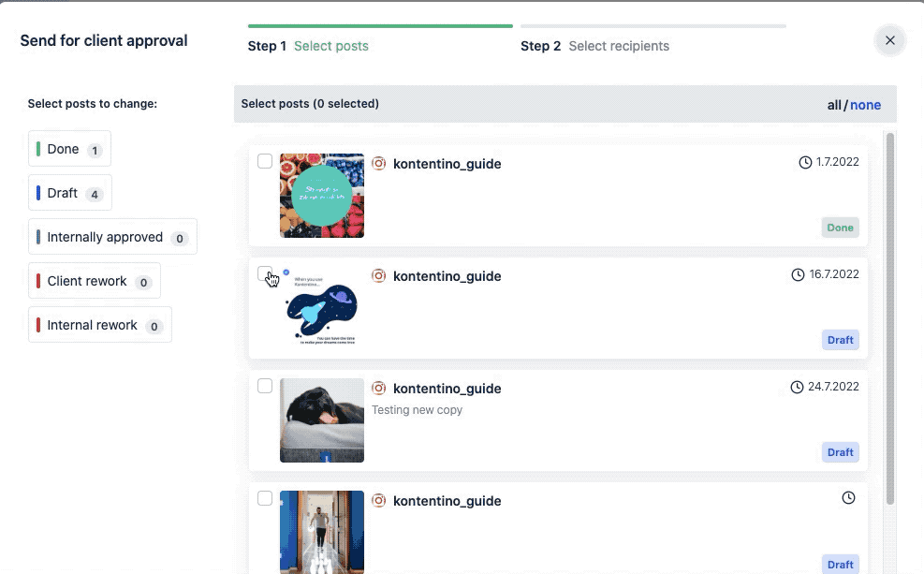Click the post list vertical scrollbar
Image resolution: width=924 pixels, height=574 pixels.
point(889,318)
